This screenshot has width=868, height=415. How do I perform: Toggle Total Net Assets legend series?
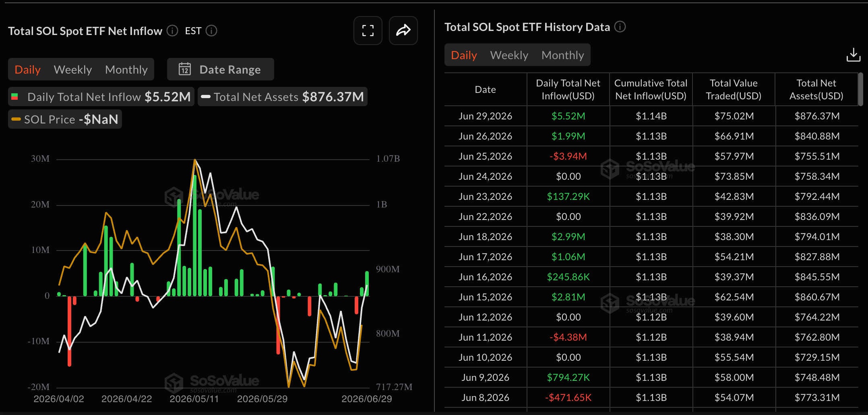coord(282,97)
